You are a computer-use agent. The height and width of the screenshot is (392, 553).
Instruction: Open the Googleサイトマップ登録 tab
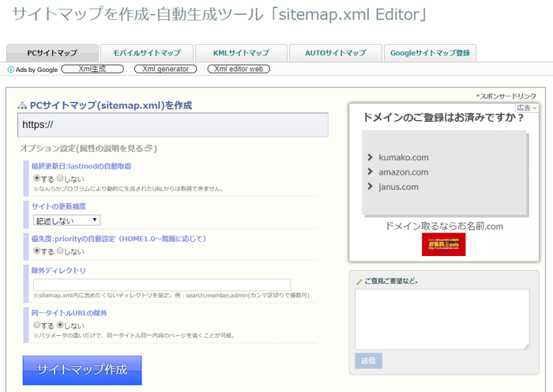(430, 53)
